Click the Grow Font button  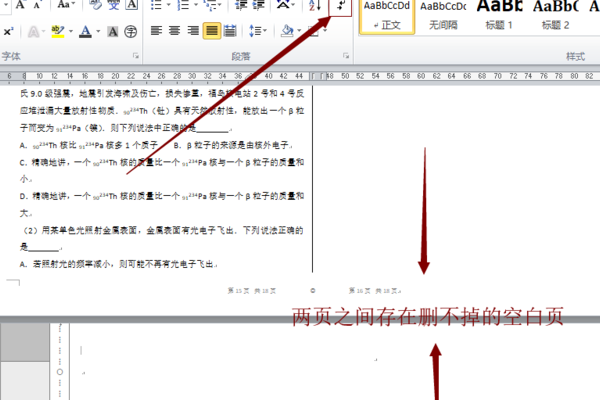pyautogui.click(x=20, y=5)
